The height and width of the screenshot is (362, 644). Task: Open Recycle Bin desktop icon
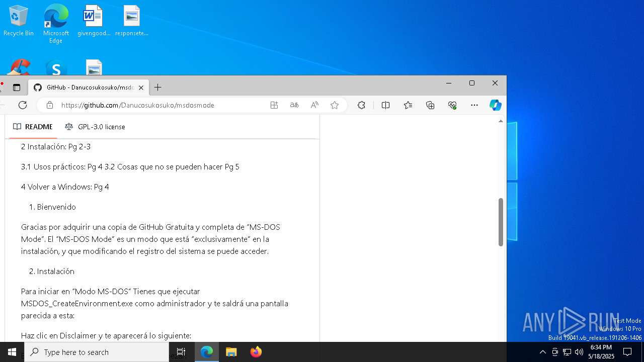pos(19,21)
